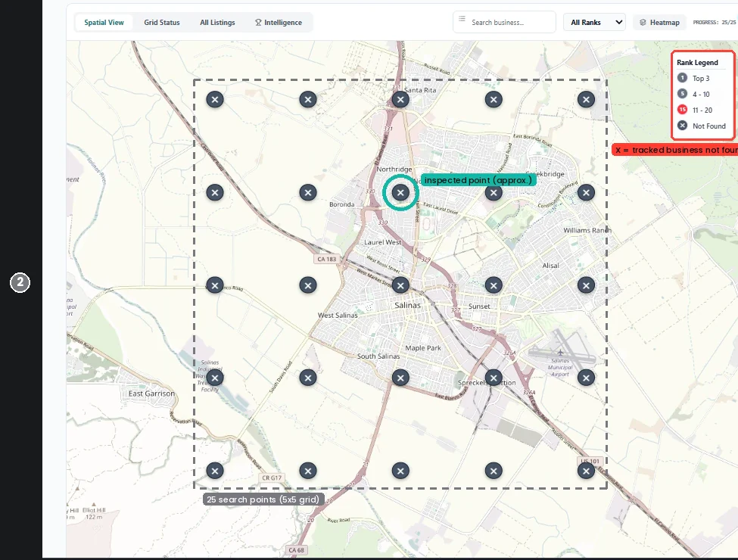
Task: Click the Maple Park map label
Action: [423, 348]
